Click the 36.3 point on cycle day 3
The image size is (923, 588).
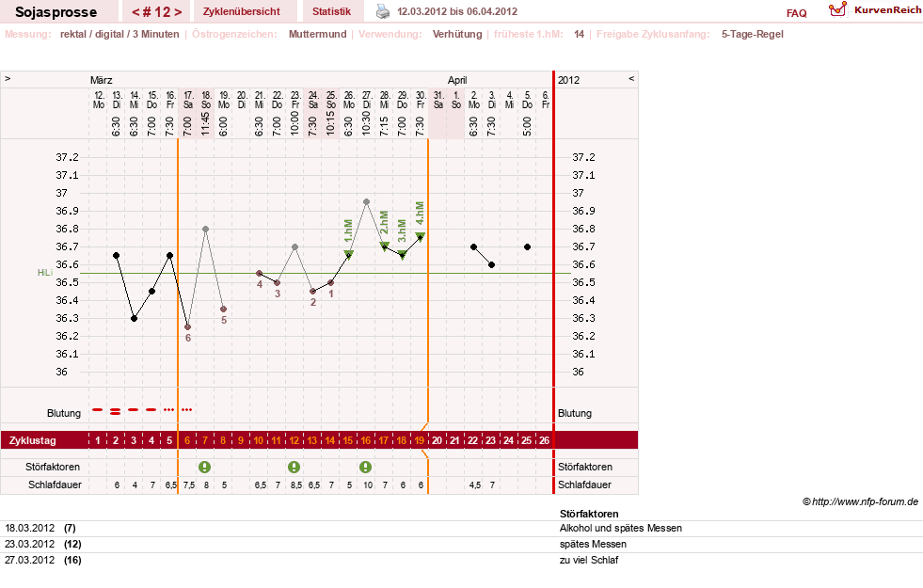pos(135,318)
